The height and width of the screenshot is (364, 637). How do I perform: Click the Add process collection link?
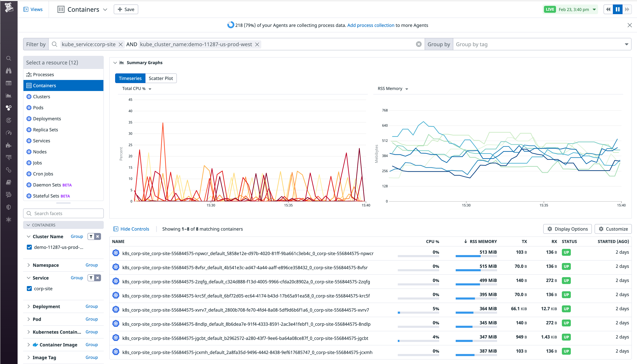pyautogui.click(x=371, y=25)
